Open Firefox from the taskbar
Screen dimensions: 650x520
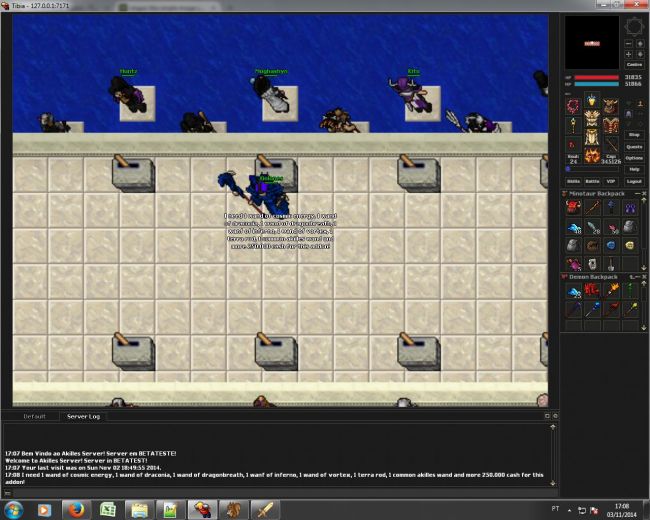[x=76, y=510]
